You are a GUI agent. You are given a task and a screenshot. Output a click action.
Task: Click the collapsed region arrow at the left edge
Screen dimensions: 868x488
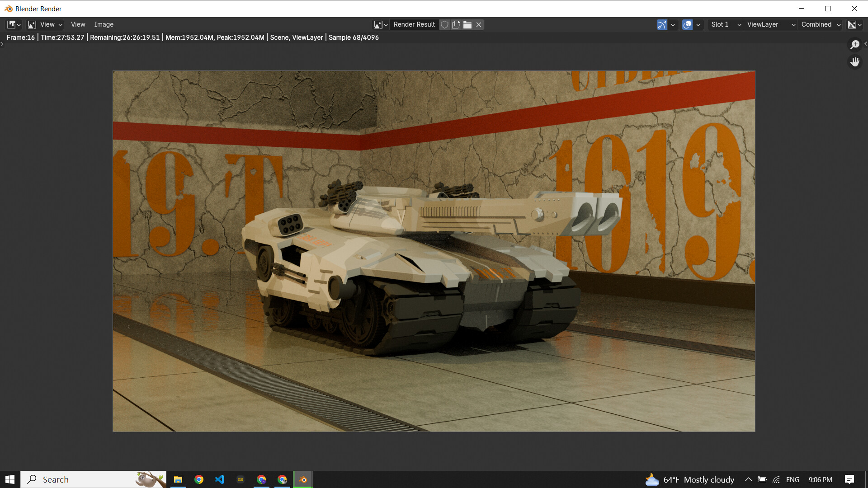coord(2,44)
